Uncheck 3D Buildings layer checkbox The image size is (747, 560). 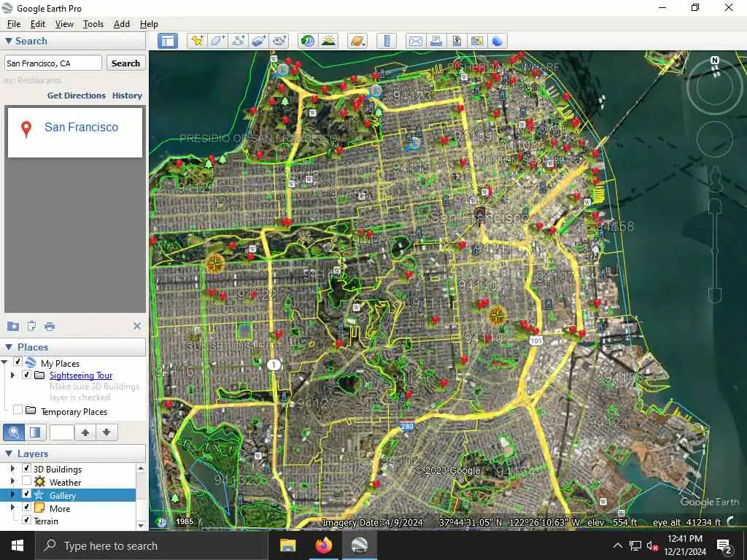tap(27, 469)
